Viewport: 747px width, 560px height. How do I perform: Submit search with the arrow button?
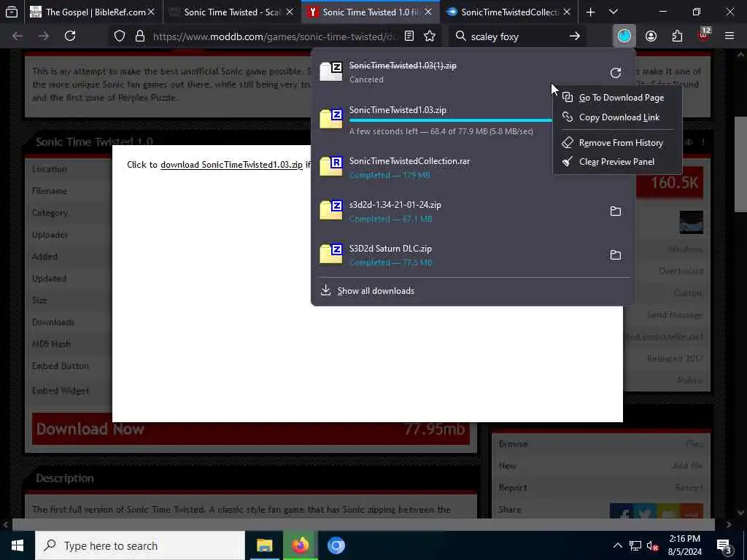(x=575, y=36)
